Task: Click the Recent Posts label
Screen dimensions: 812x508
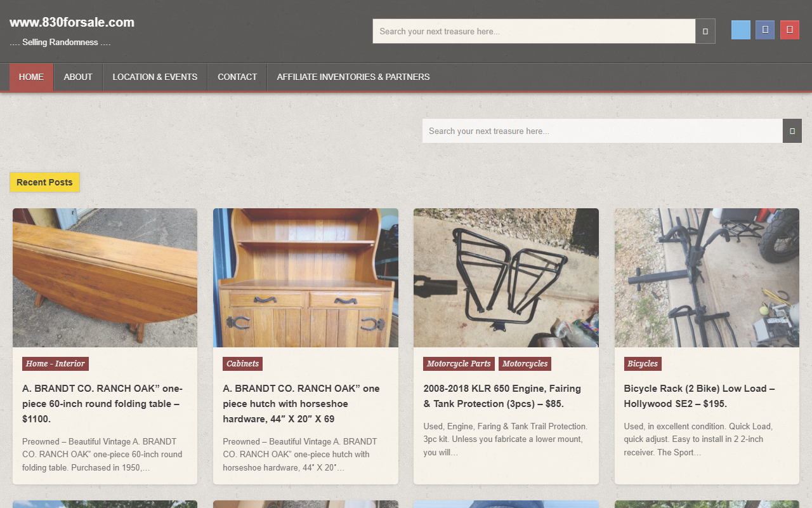Action: [44, 182]
